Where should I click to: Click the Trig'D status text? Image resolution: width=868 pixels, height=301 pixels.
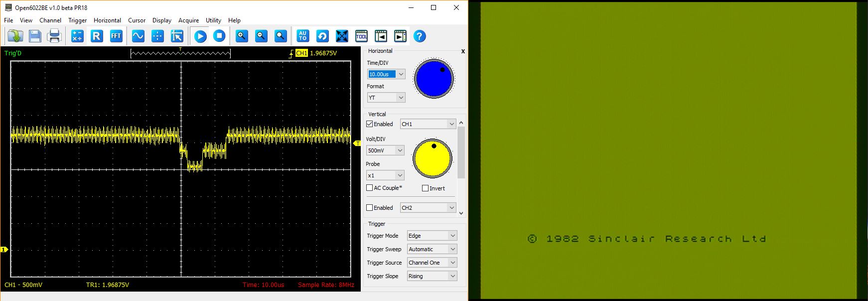pyautogui.click(x=13, y=53)
